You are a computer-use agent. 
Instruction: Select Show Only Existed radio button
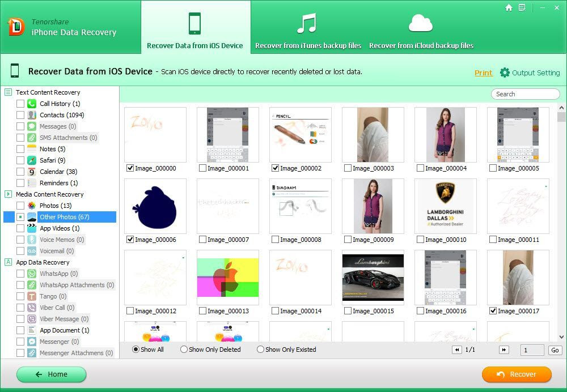click(260, 350)
